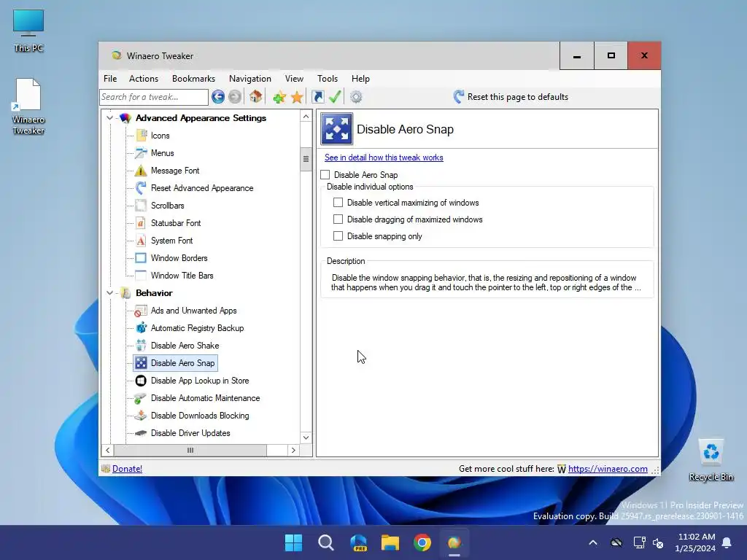Screen dimensions: 747x560
Task: Check Disable snapping only option
Action: coord(338,236)
